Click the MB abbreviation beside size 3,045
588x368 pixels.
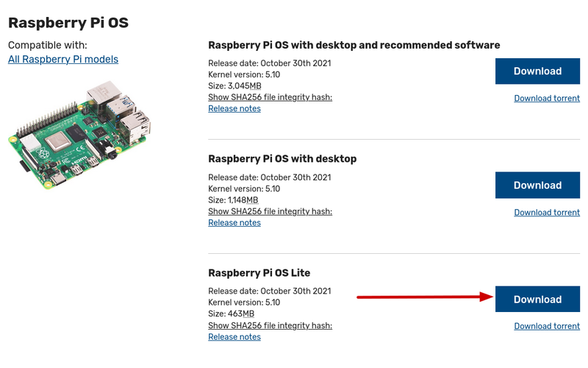pyautogui.click(x=254, y=85)
